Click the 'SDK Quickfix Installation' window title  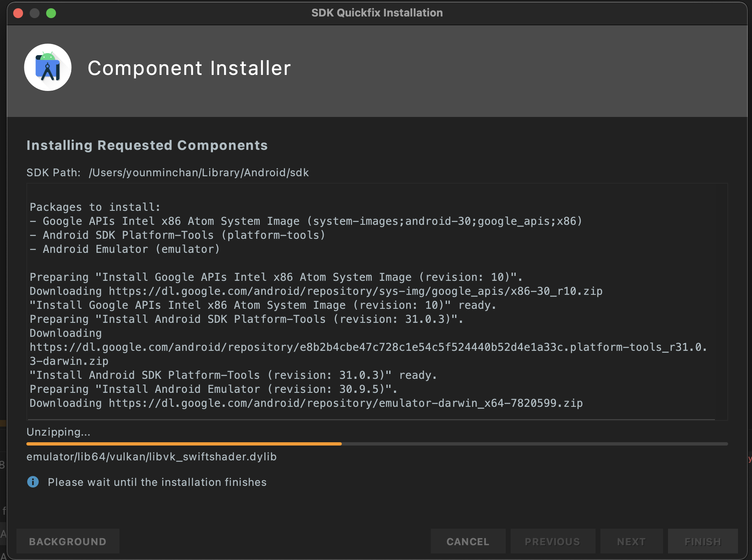377,13
